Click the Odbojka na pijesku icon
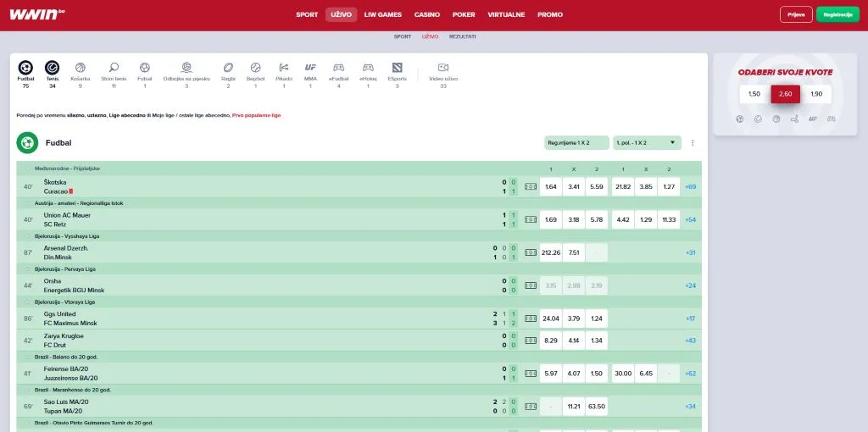The width and height of the screenshot is (868, 432). 186,68
